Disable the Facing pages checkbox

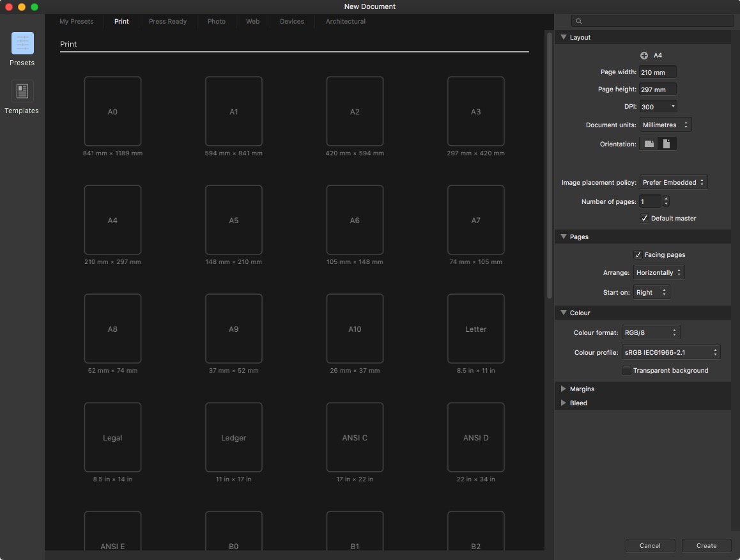[x=638, y=254]
